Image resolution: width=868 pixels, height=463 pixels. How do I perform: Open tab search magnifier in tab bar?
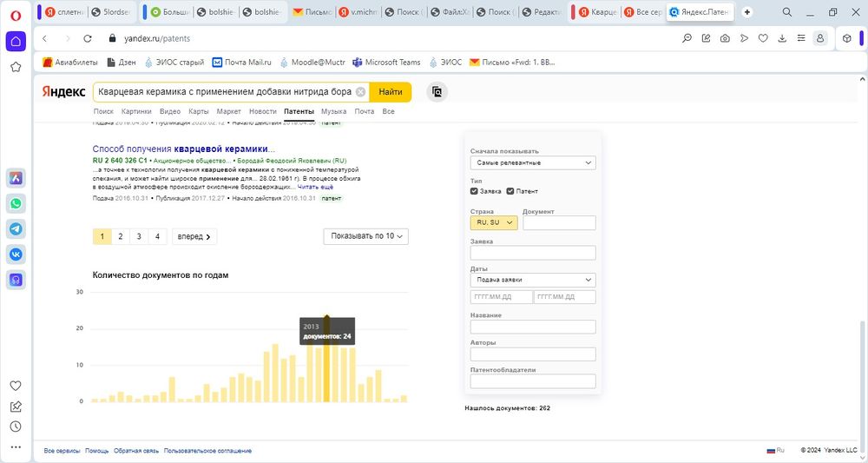point(786,12)
